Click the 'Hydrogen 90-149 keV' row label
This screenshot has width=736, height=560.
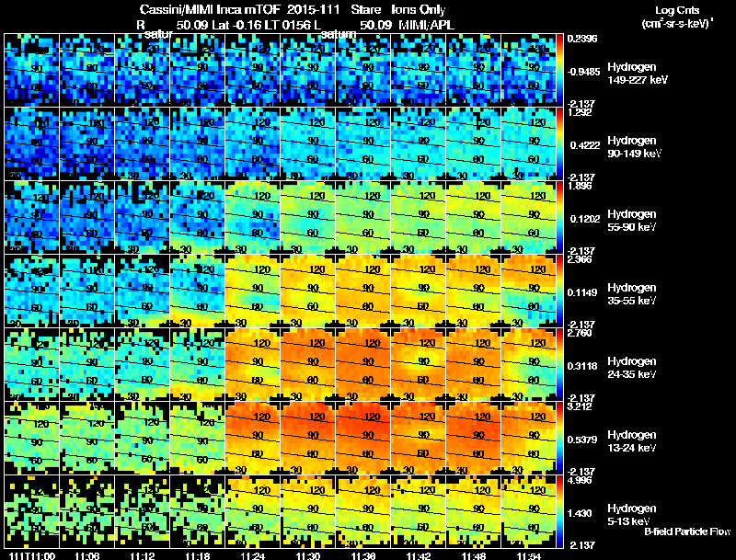pyautogui.click(x=634, y=147)
